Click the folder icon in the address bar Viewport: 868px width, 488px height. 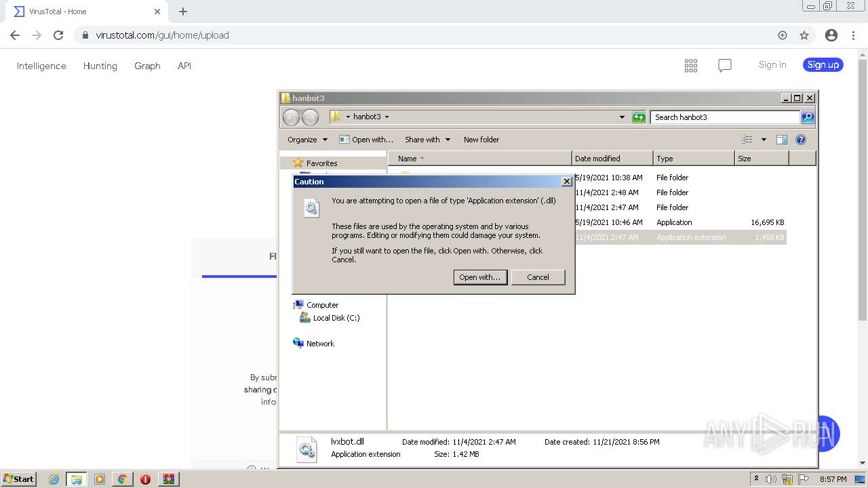point(335,117)
